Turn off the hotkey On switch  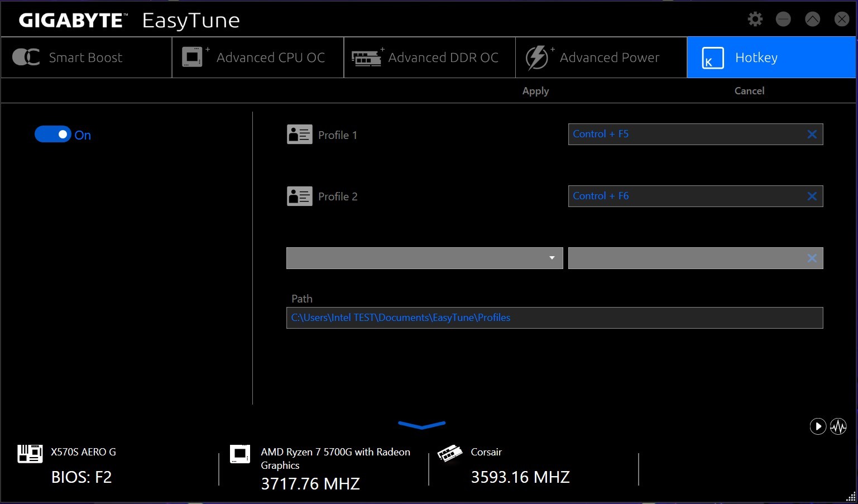[53, 135]
